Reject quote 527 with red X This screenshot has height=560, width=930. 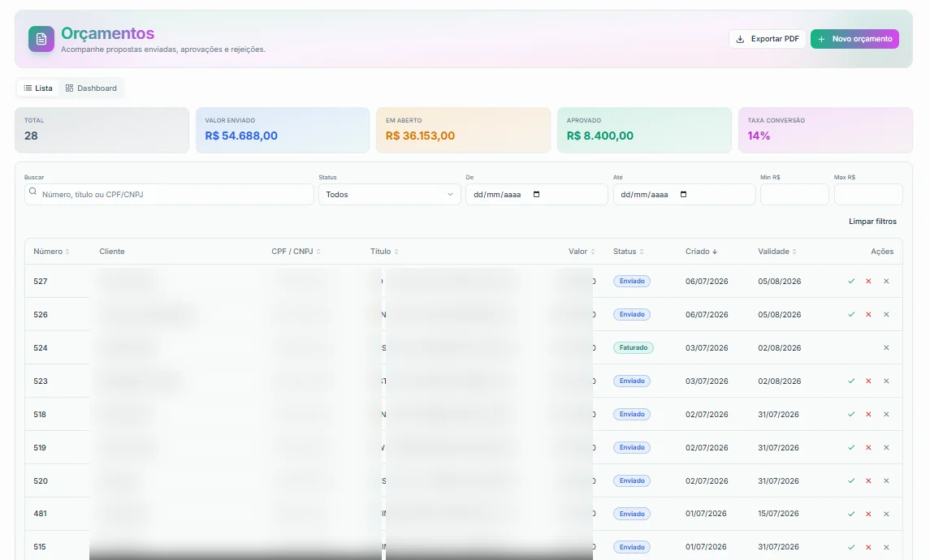[868, 282]
